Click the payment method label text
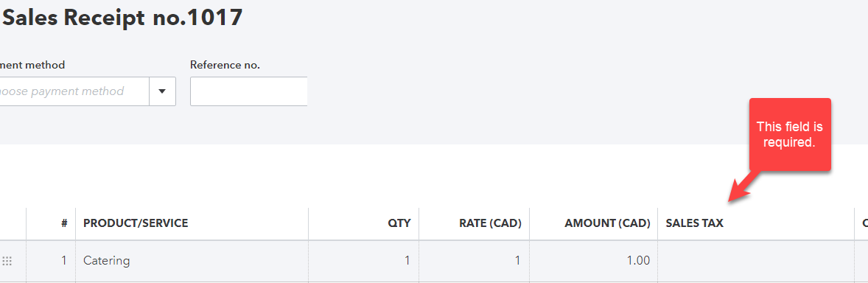This screenshot has height=283, width=868. [32, 65]
